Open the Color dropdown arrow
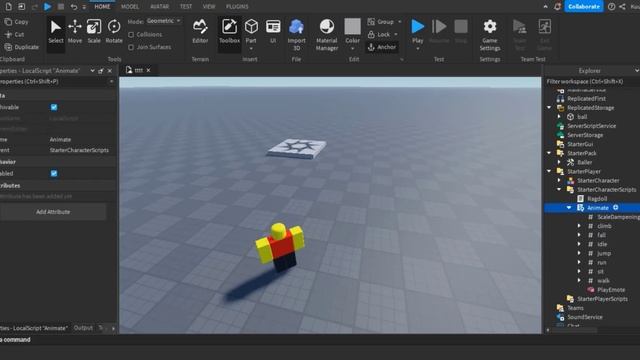The height and width of the screenshot is (360, 640). coord(352,49)
